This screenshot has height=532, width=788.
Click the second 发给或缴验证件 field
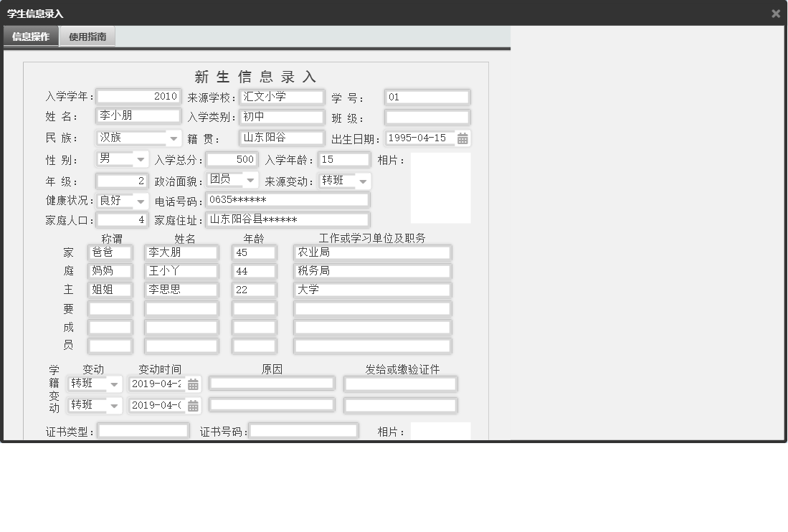pos(401,405)
